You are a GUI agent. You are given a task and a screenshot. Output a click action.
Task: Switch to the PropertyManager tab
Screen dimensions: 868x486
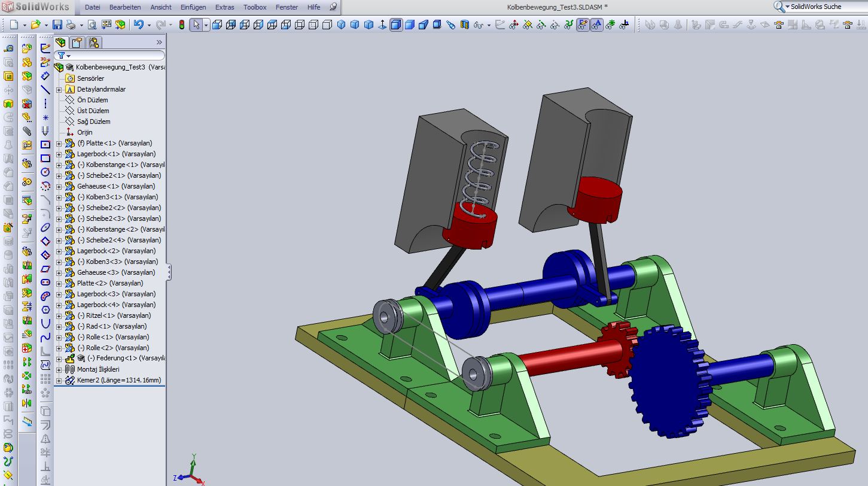[77, 42]
